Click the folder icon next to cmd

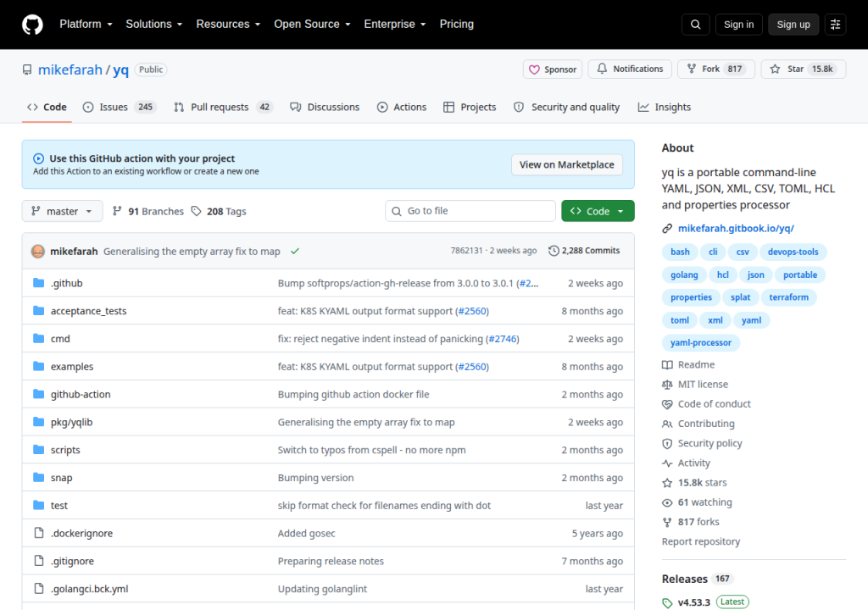[39, 338]
